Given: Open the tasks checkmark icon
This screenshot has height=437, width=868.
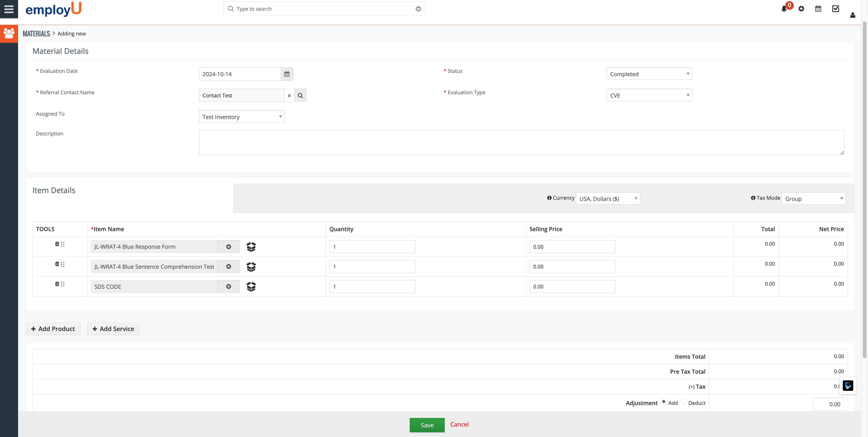Looking at the screenshot, I should 836,9.
